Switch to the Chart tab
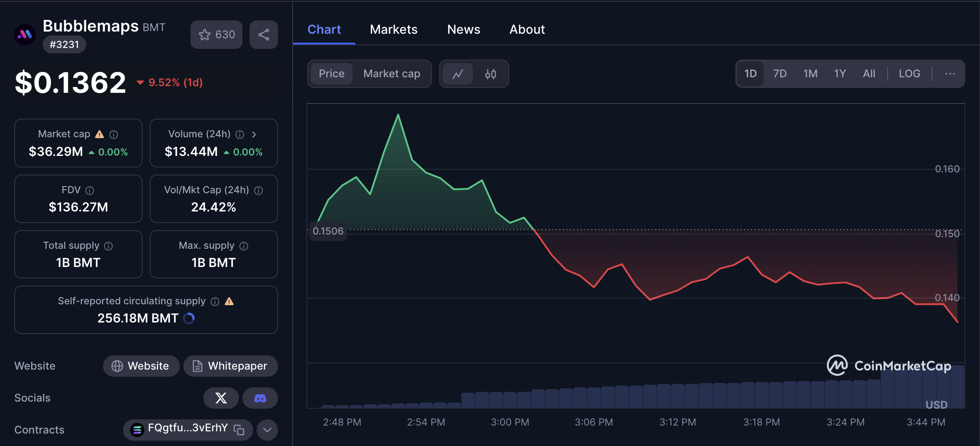The width and height of the screenshot is (980, 446). point(324,29)
